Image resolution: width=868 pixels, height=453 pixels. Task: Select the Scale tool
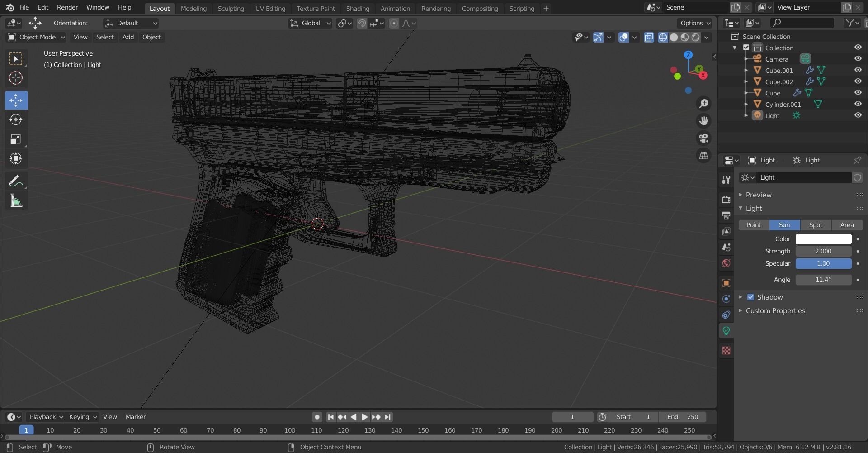(16, 139)
